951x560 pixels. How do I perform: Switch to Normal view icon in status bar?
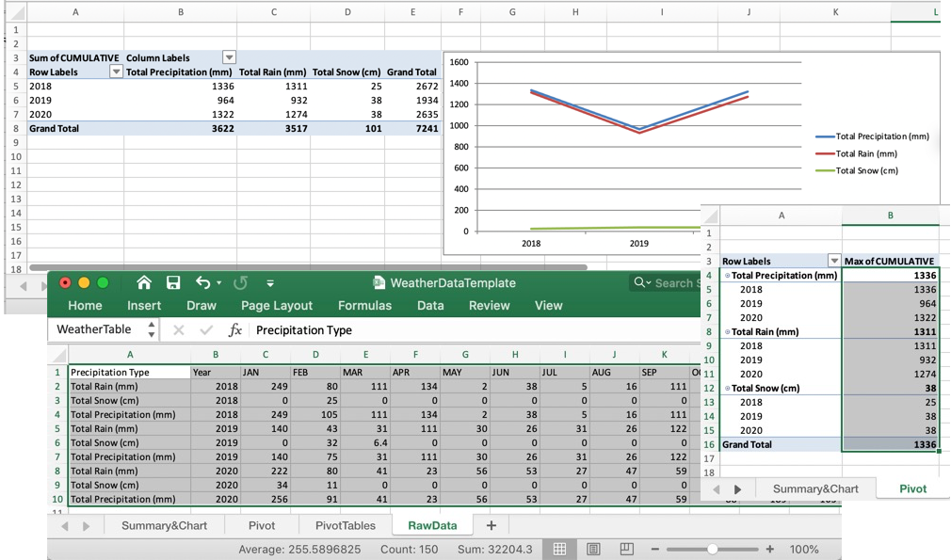click(x=559, y=549)
